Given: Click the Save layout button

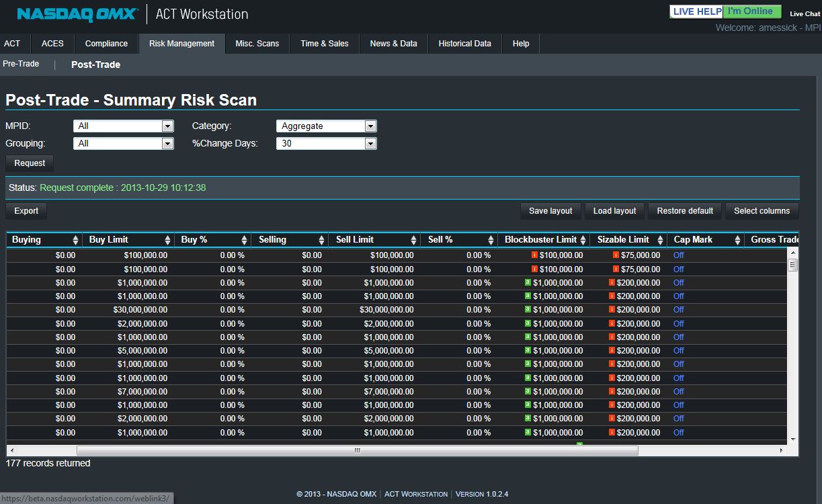Looking at the screenshot, I should 550,211.
